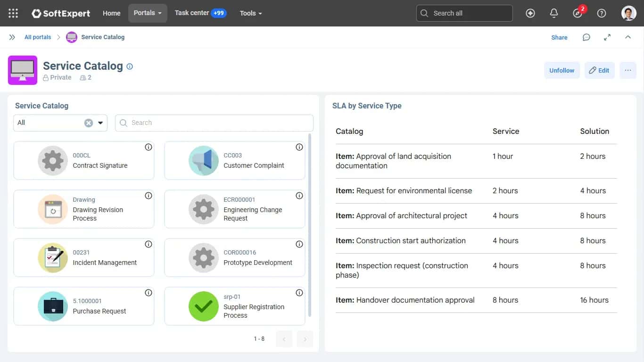The image size is (644, 362).
Task: Go to Home menu
Action: [x=112, y=13]
